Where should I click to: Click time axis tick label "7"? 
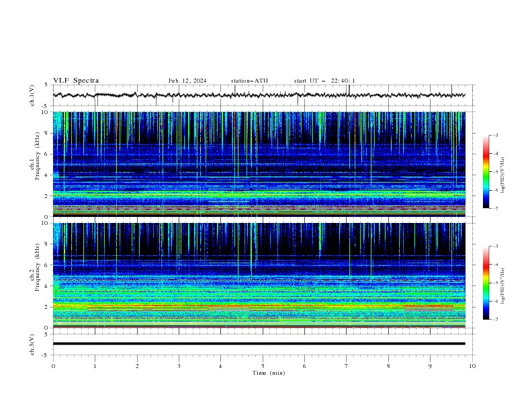[x=347, y=366]
